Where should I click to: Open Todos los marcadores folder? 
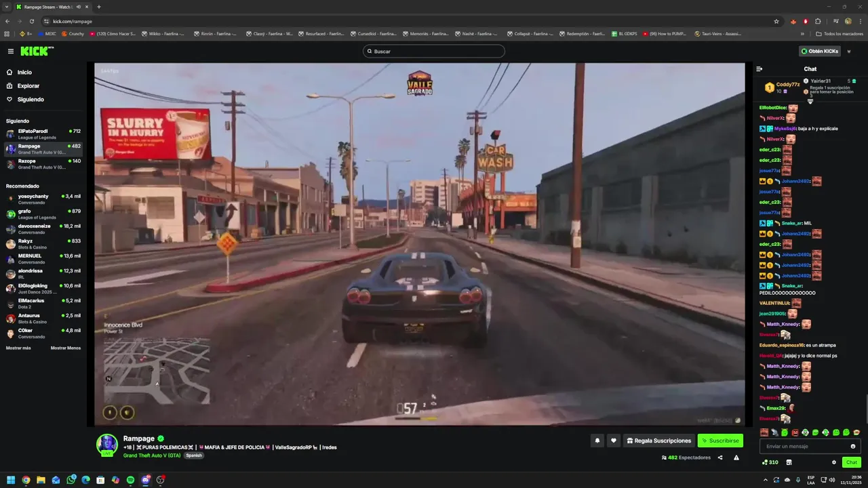(x=840, y=33)
